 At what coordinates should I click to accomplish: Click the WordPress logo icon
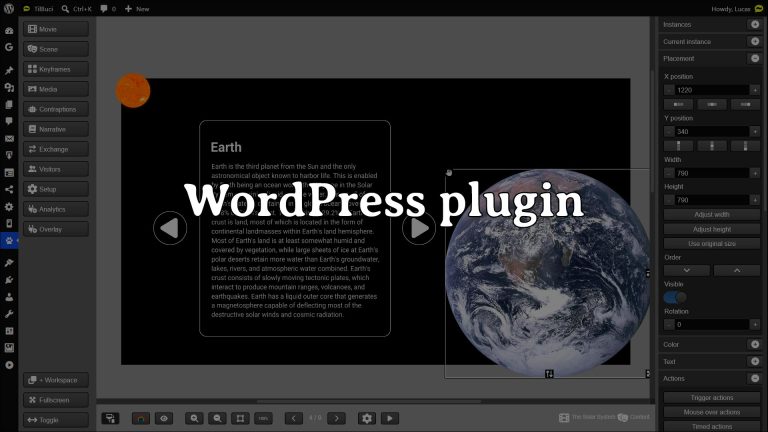point(9,8)
